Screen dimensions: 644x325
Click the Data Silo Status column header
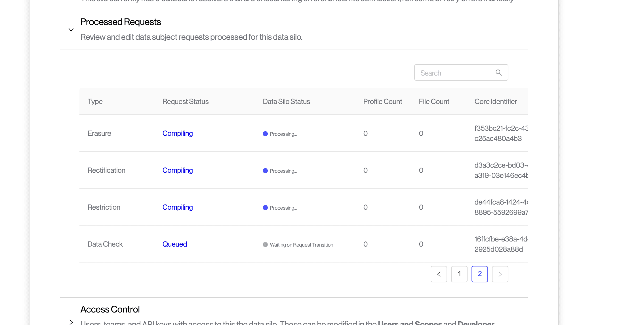click(286, 101)
